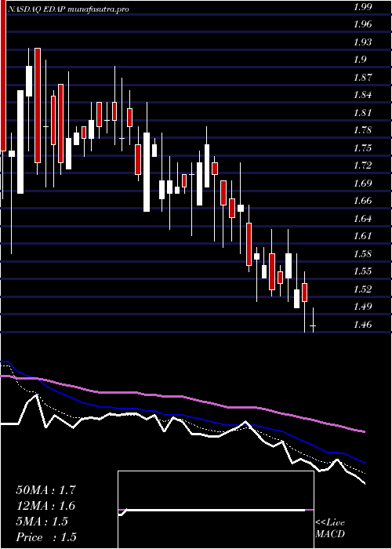Select the 1.96 price axis label
The width and height of the screenshot is (392, 549).
click(362, 24)
